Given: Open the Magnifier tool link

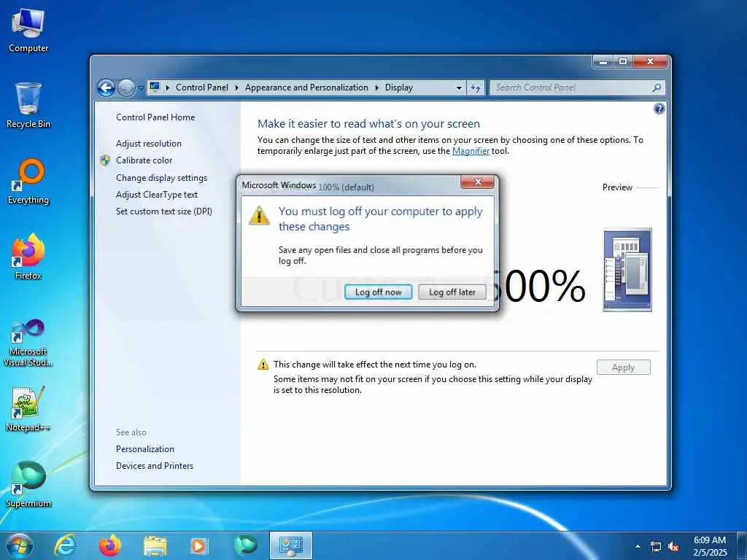Looking at the screenshot, I should 471,151.
